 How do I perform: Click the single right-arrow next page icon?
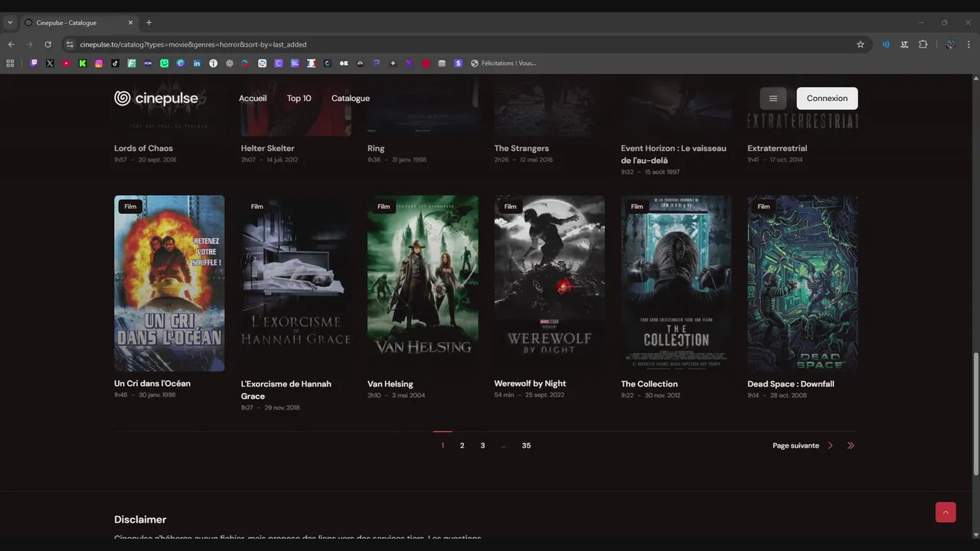831,445
